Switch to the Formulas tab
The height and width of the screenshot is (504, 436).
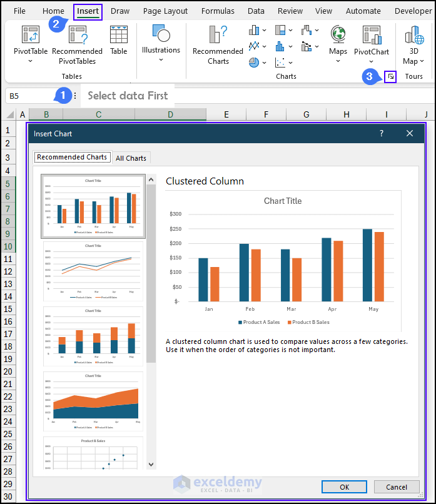click(218, 11)
